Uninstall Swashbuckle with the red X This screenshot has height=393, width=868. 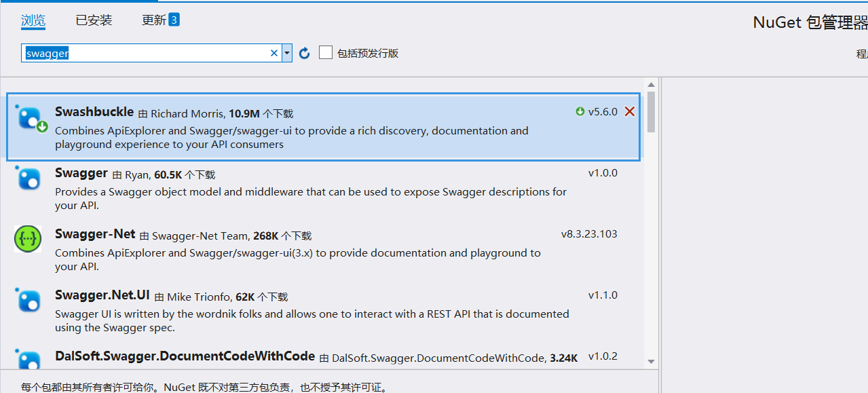coord(630,111)
